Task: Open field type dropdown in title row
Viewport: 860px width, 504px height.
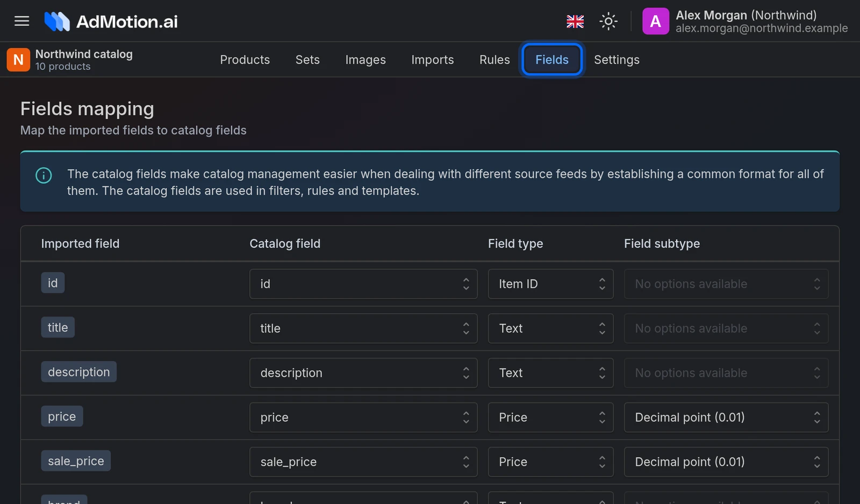Action: (x=550, y=328)
